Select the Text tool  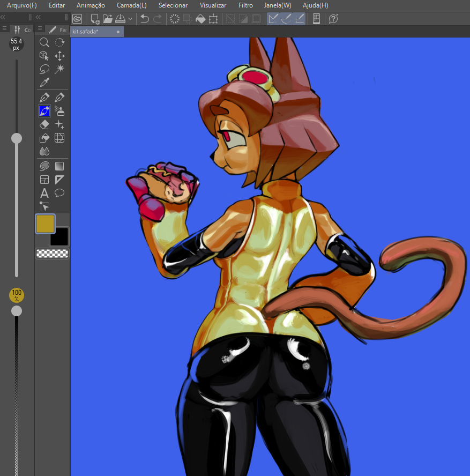44,193
